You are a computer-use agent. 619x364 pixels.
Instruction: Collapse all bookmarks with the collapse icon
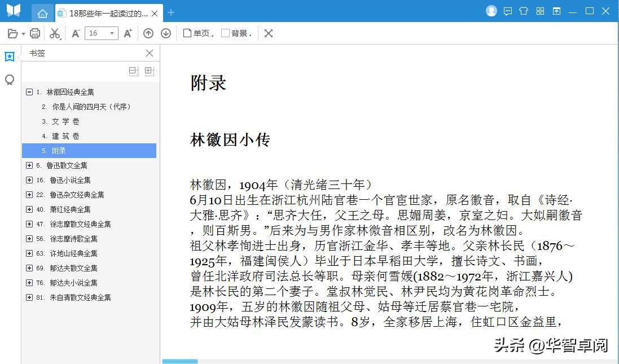[132, 71]
